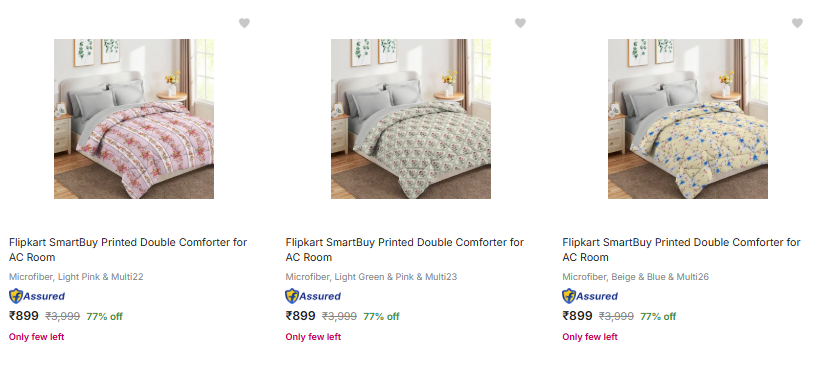820x381 pixels.
Task: Select the ₹899 price of Beige & Blue comforter
Action: point(577,316)
